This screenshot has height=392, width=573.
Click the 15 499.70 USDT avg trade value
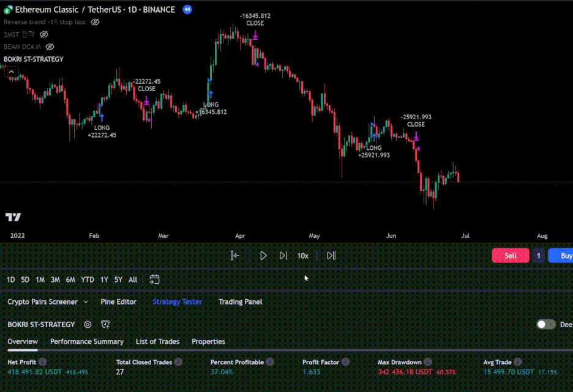click(x=509, y=372)
